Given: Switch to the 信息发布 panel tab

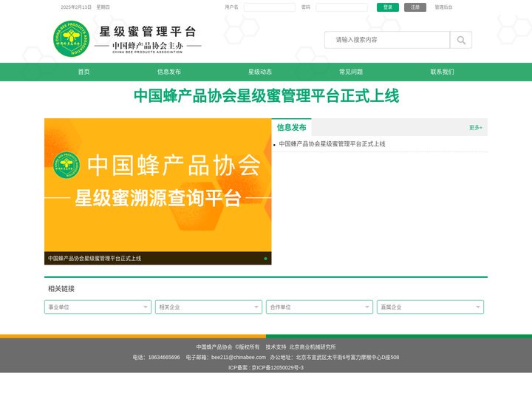Looking at the screenshot, I should pos(291,127).
